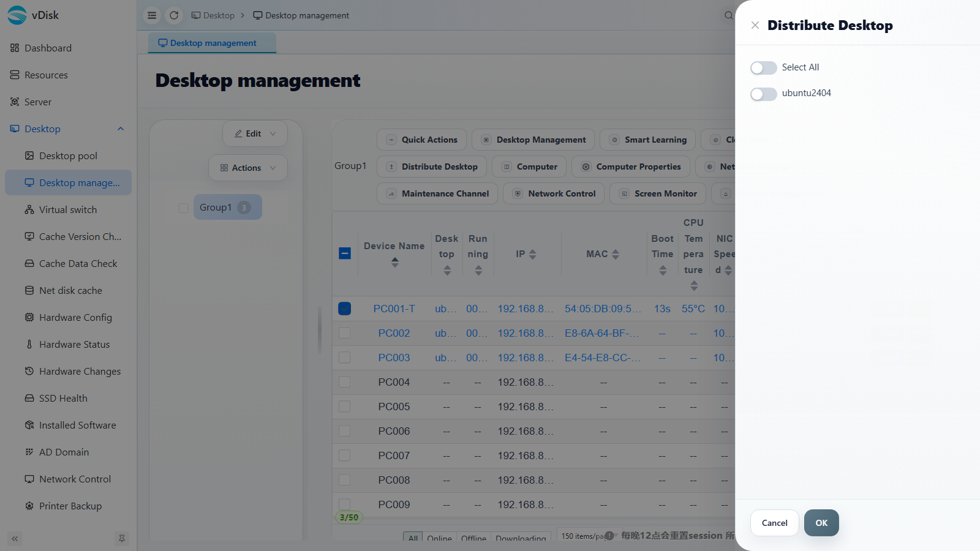Uncheck the PC001-T row checkbox

(345, 309)
